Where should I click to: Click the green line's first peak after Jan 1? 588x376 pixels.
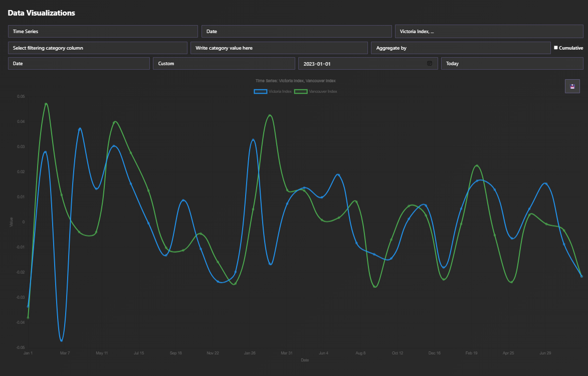[46, 104]
